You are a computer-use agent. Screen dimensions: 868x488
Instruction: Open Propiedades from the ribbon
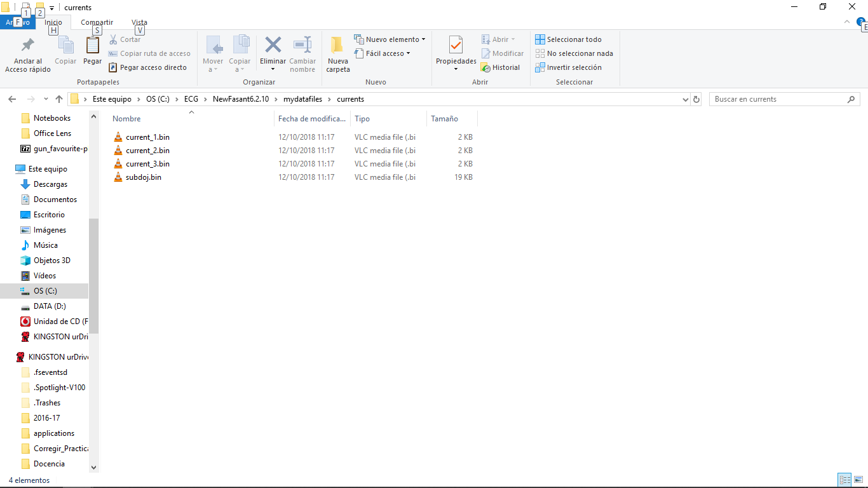pos(456,46)
